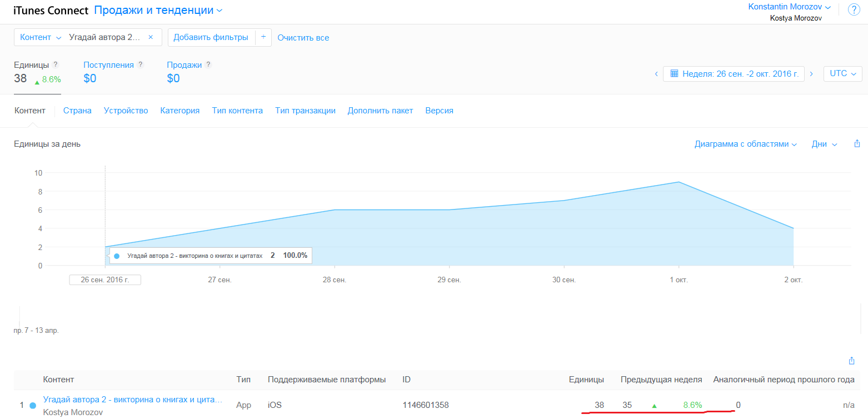Open app link Угадай автора 2 in table
Screen dimensions: 868x419
pyautogui.click(x=133, y=400)
